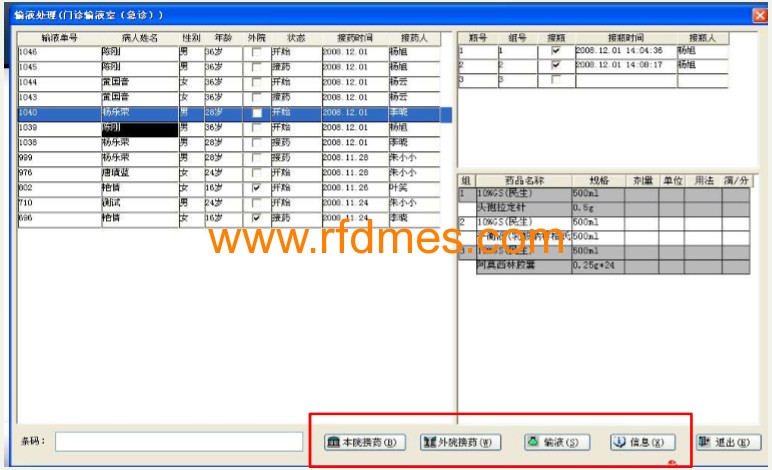Toggle 外院 checkbox in row 1043
This screenshot has width=772, height=470.
pyautogui.click(x=257, y=97)
